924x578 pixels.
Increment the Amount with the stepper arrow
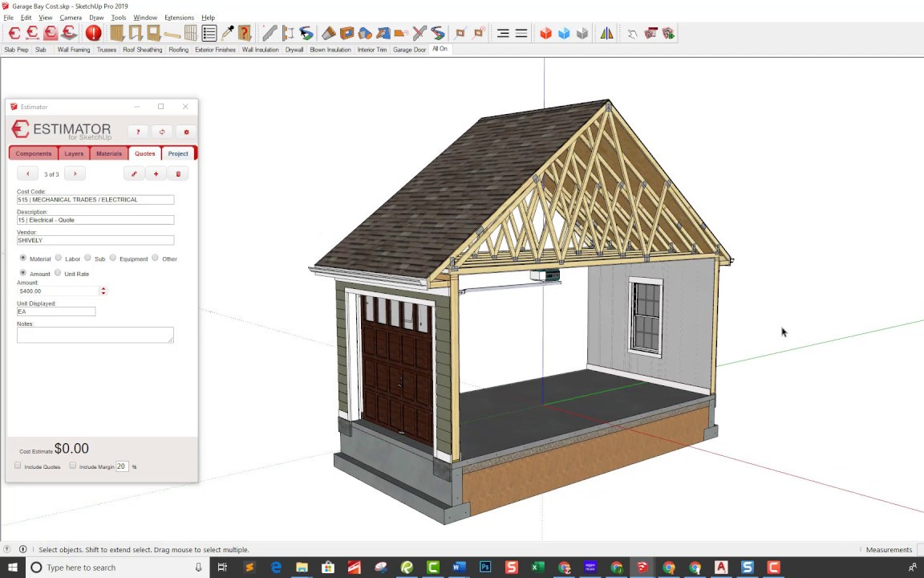click(x=103, y=289)
